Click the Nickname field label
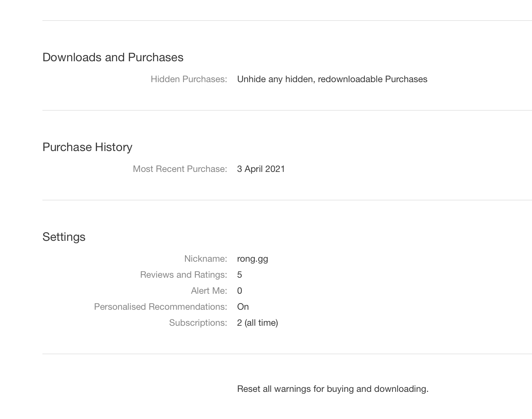The height and width of the screenshot is (419, 532). pos(205,259)
